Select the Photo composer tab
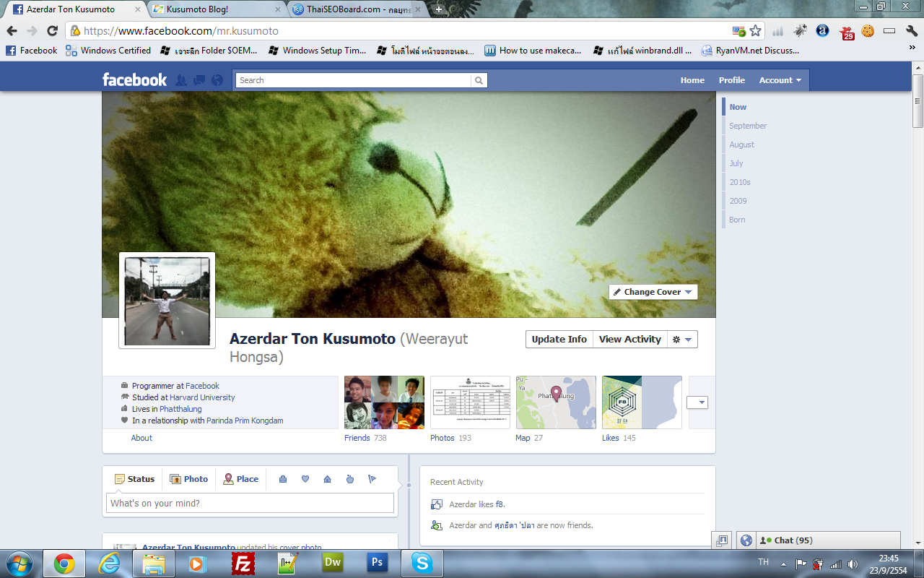The width and height of the screenshot is (924, 578). pyautogui.click(x=188, y=479)
